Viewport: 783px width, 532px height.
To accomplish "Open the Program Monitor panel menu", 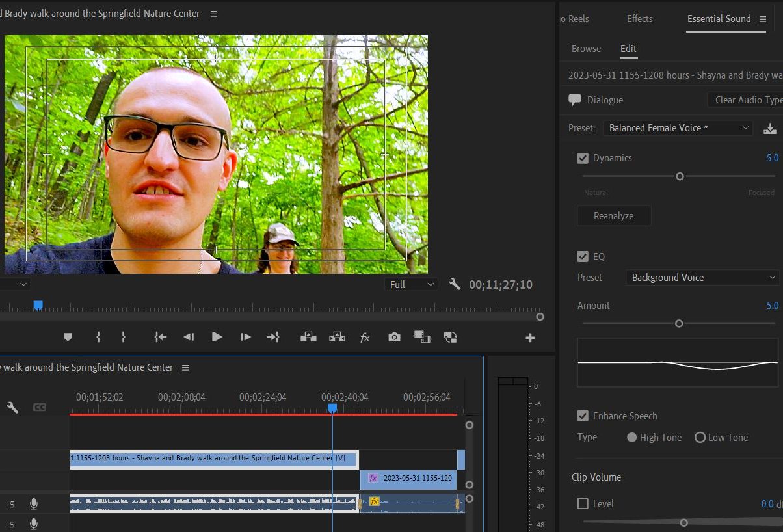I will (214, 14).
